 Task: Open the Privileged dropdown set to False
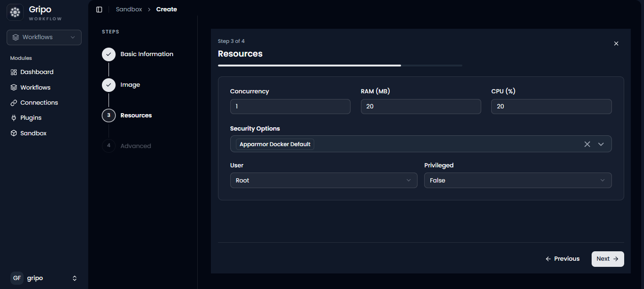tap(518, 181)
